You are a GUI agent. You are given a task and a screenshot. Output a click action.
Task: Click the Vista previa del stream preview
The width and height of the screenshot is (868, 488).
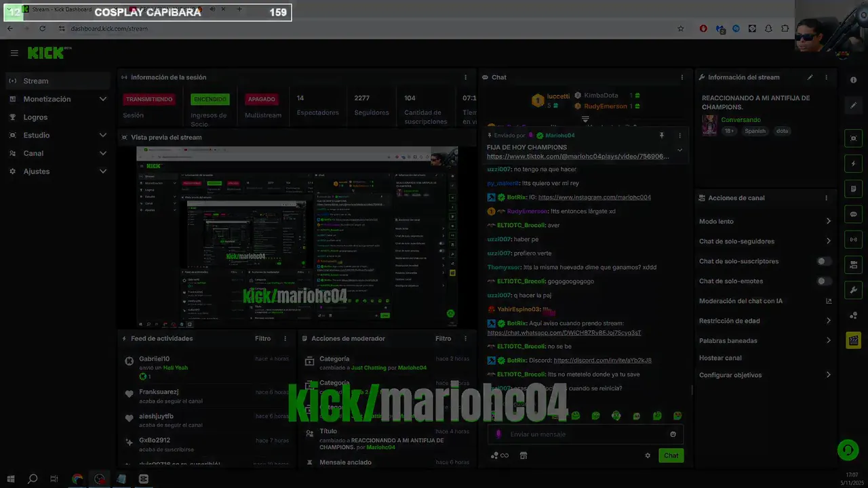(x=297, y=237)
